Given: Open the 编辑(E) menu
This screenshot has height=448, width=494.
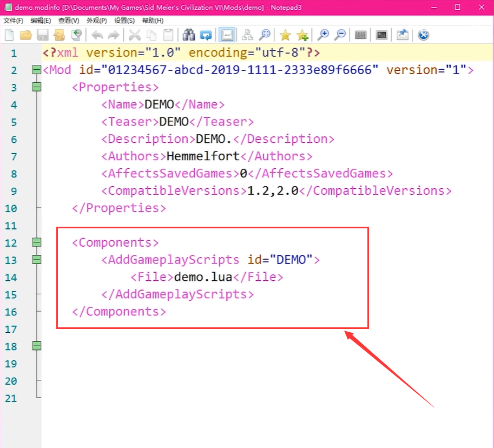Looking at the screenshot, I should (41, 21).
